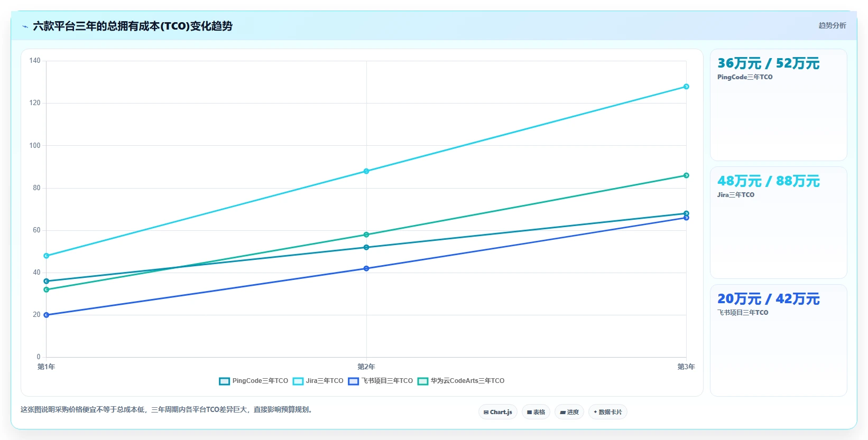The height and width of the screenshot is (440, 868).
Task: Open the 36万元 / 52万元 PingCode card
Action: (x=779, y=105)
